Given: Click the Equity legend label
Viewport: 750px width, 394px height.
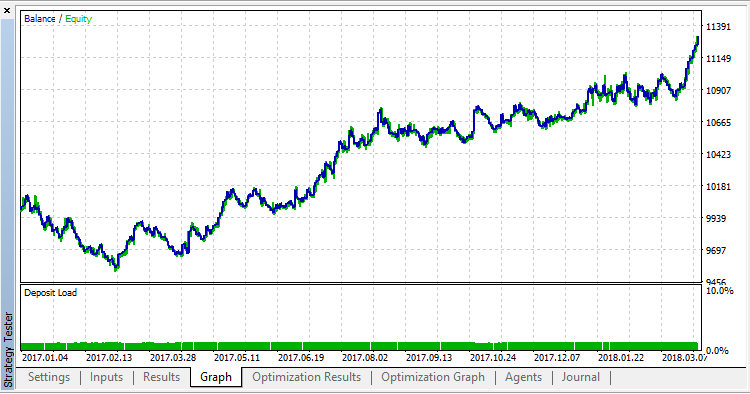Looking at the screenshot, I should tap(78, 19).
